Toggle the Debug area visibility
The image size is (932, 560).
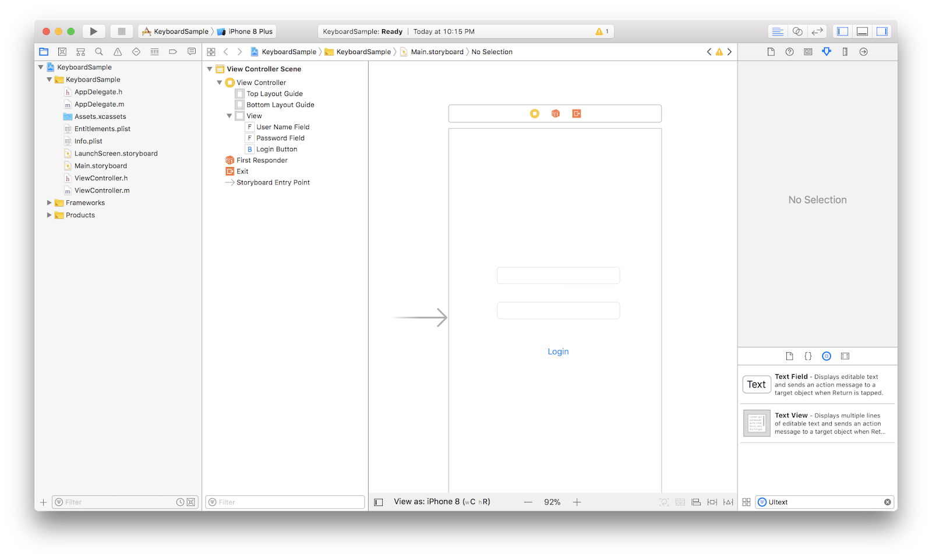click(x=862, y=31)
